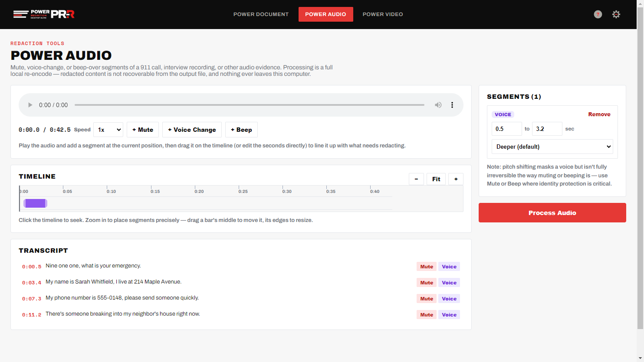Select the purple voice segment bar

35,203
